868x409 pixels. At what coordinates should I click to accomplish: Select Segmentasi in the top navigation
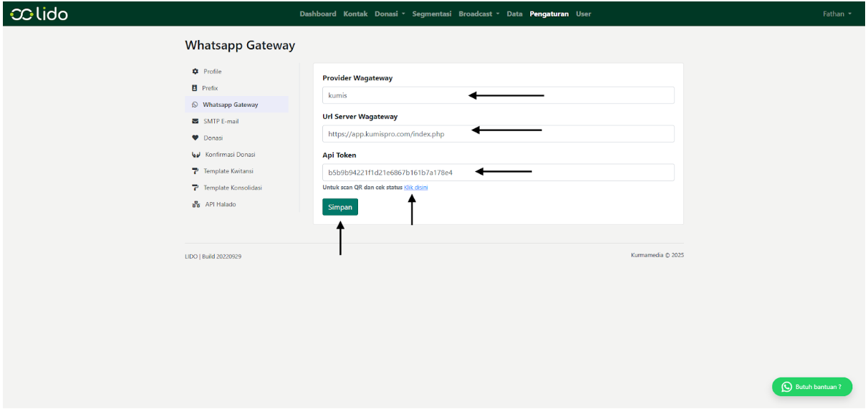point(432,14)
